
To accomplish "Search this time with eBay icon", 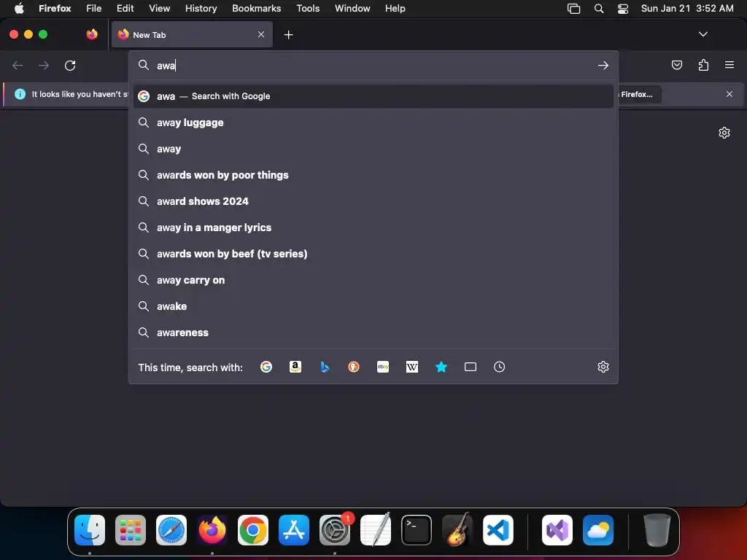I will tap(383, 367).
